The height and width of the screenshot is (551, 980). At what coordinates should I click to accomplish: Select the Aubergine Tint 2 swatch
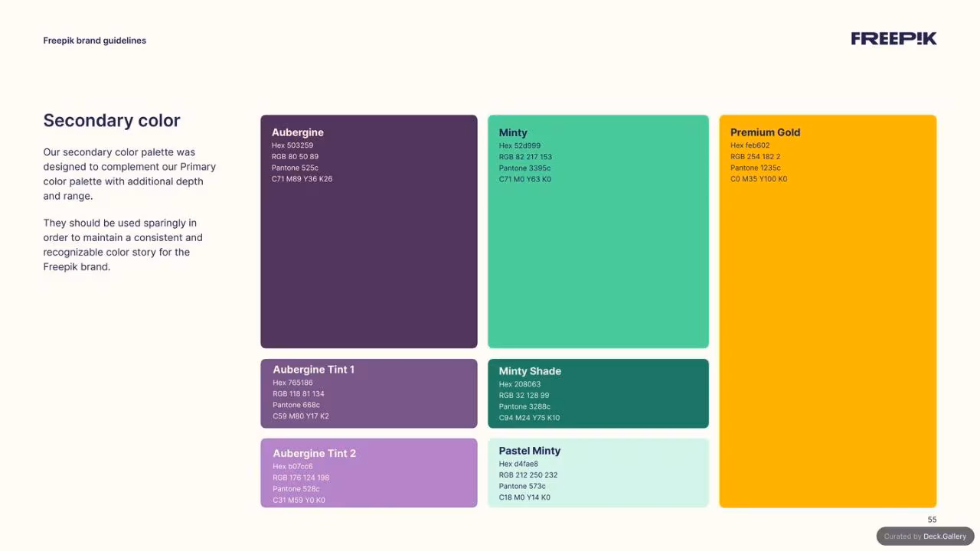[369, 473]
